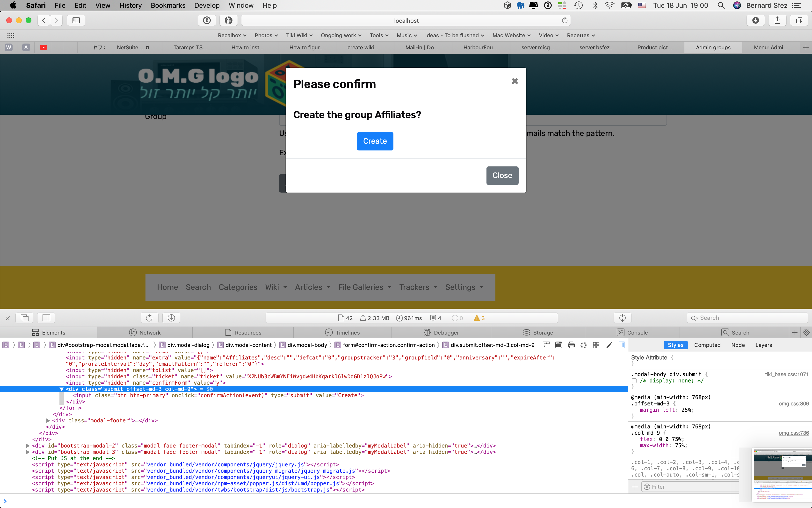Detach the inspector into a separate window
The image size is (812, 508).
pos(25,318)
